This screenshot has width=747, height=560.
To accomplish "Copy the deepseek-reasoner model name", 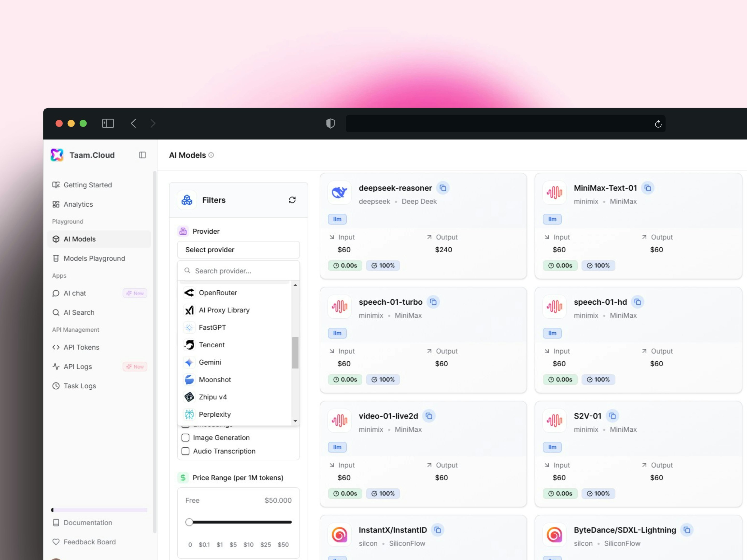I will 443,188.
